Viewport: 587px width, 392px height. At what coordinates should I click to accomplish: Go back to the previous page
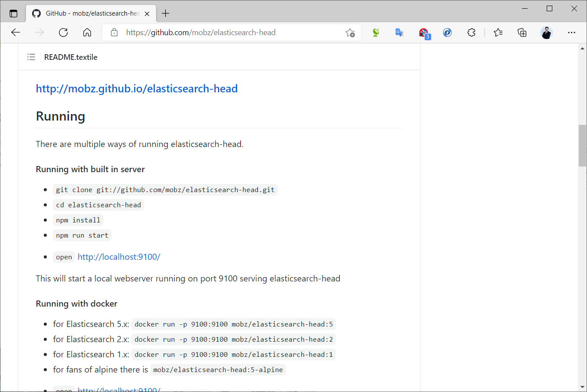coord(16,33)
